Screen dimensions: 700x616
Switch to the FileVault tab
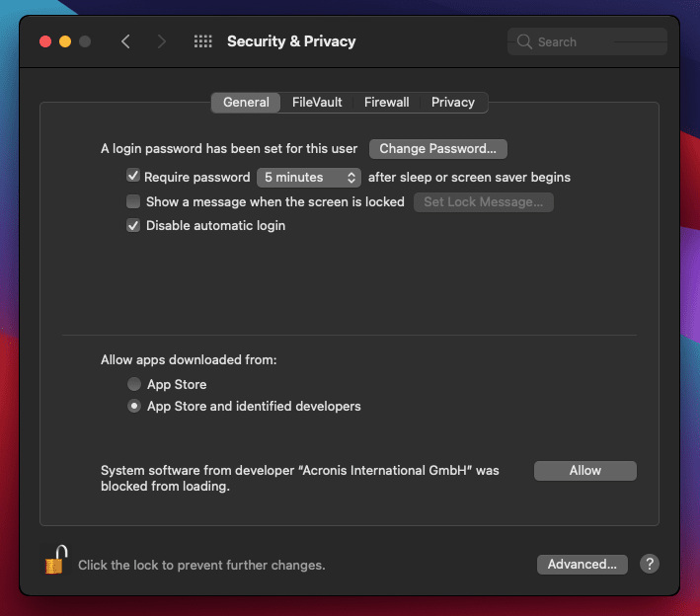click(317, 102)
